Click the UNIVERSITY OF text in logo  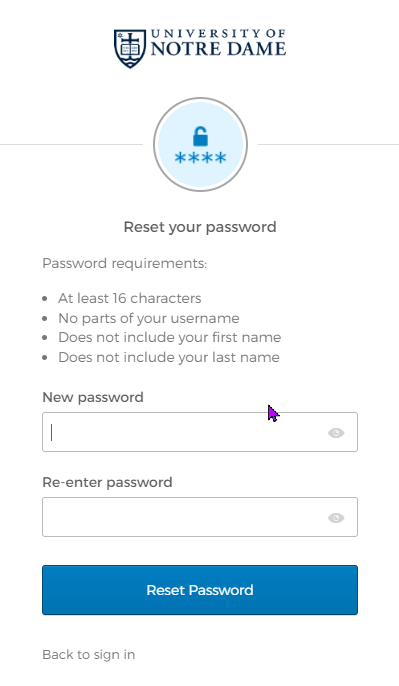[218, 34]
